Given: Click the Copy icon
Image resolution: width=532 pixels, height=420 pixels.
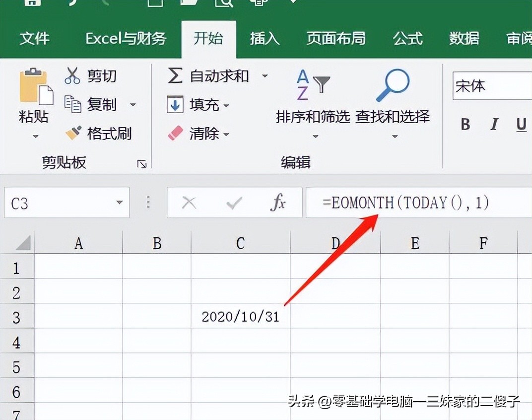Looking at the screenshot, I should 73,104.
